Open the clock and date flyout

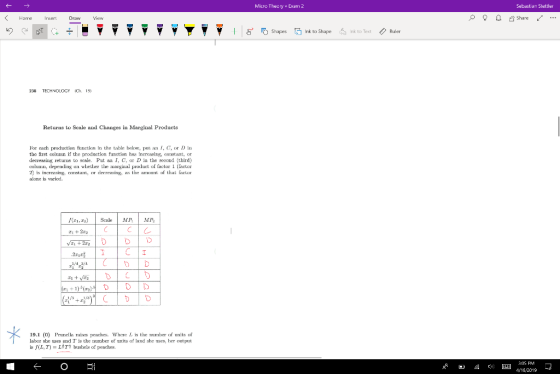click(x=526, y=366)
